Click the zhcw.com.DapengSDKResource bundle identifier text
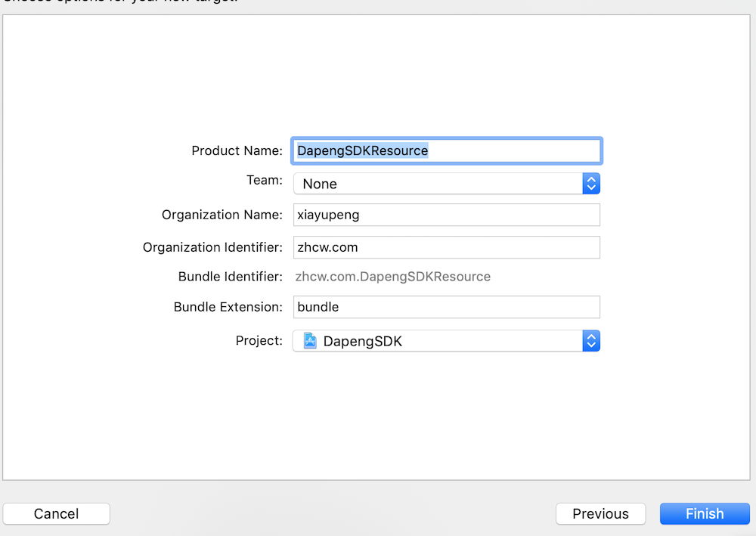Screen dimensions: 756x536 (x=392, y=276)
